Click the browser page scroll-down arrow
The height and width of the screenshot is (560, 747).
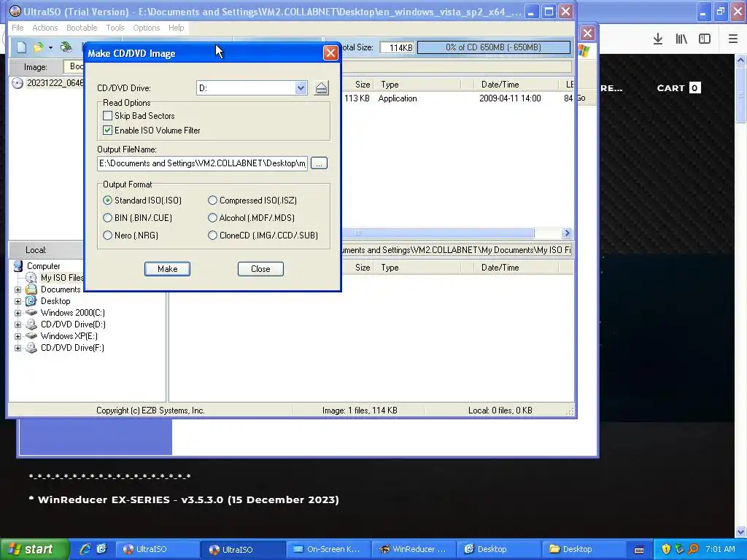click(x=741, y=532)
